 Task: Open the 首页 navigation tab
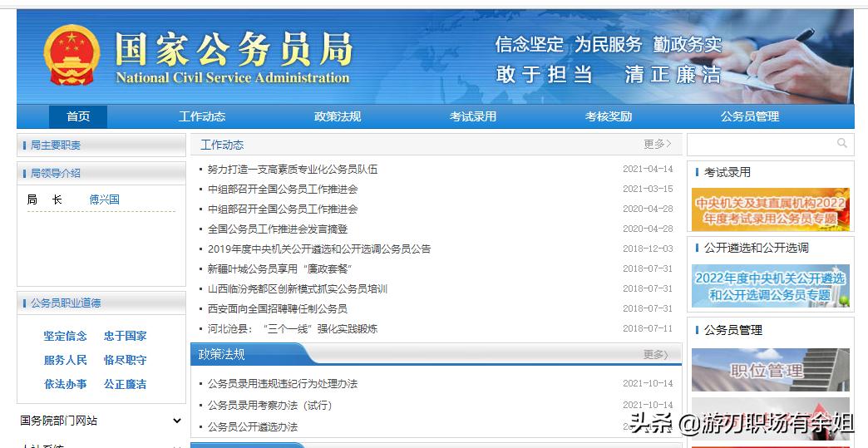pyautogui.click(x=78, y=116)
